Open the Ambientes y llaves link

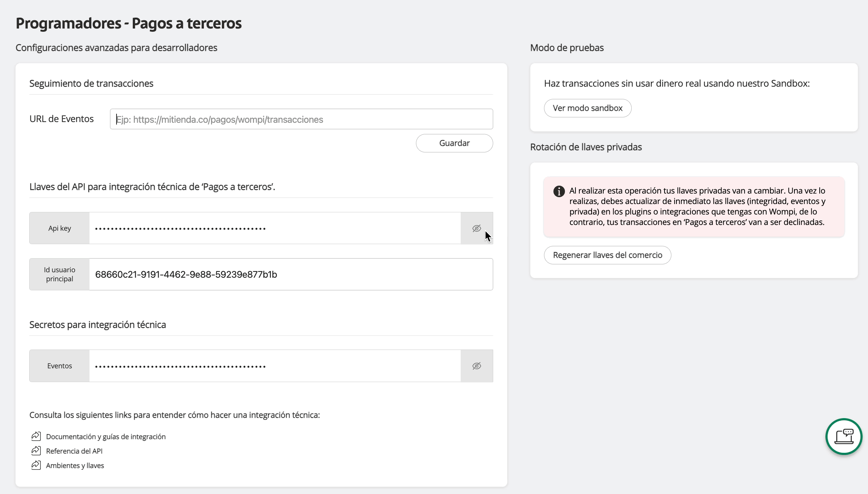pyautogui.click(x=74, y=465)
